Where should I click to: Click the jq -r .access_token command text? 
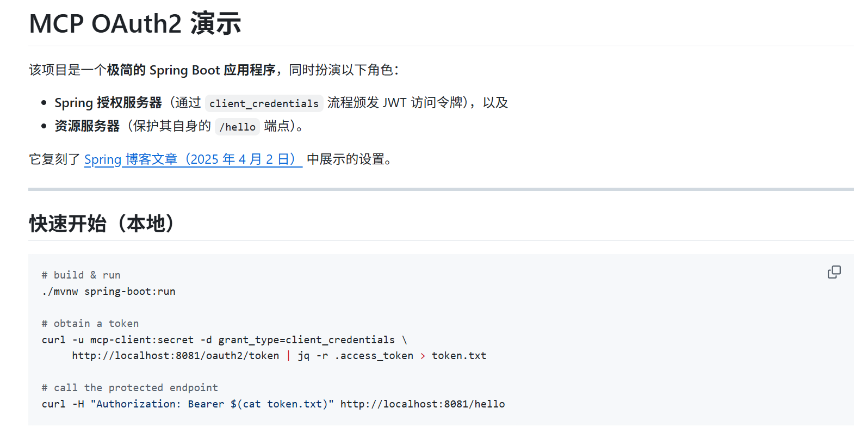pyautogui.click(x=356, y=356)
